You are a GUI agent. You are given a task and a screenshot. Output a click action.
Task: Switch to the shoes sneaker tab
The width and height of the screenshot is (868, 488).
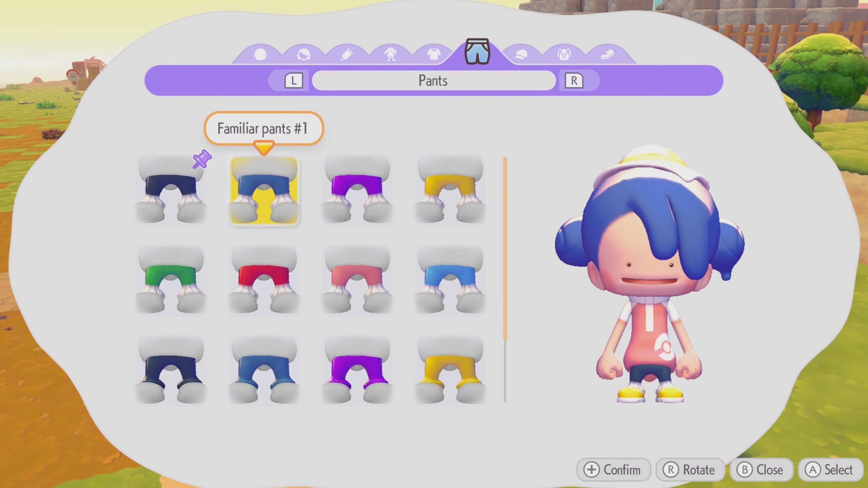607,54
